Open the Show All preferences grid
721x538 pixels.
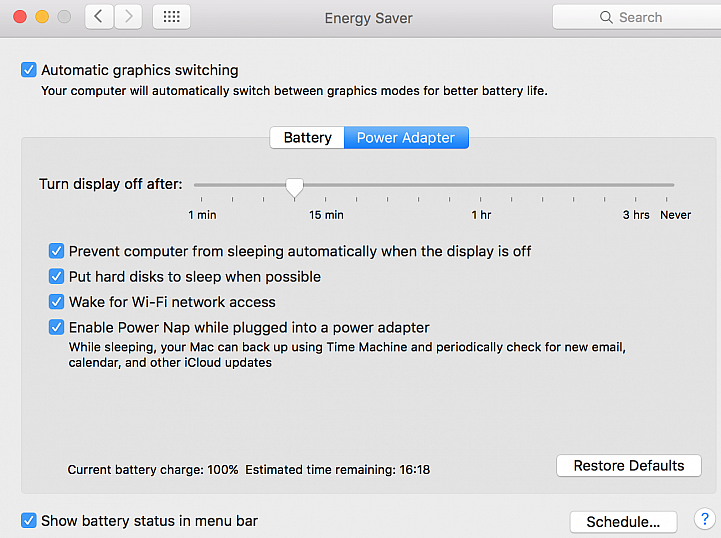pos(172,17)
